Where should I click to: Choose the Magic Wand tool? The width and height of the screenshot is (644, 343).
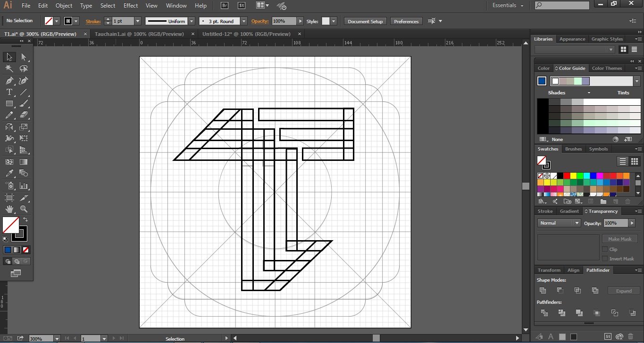point(9,69)
